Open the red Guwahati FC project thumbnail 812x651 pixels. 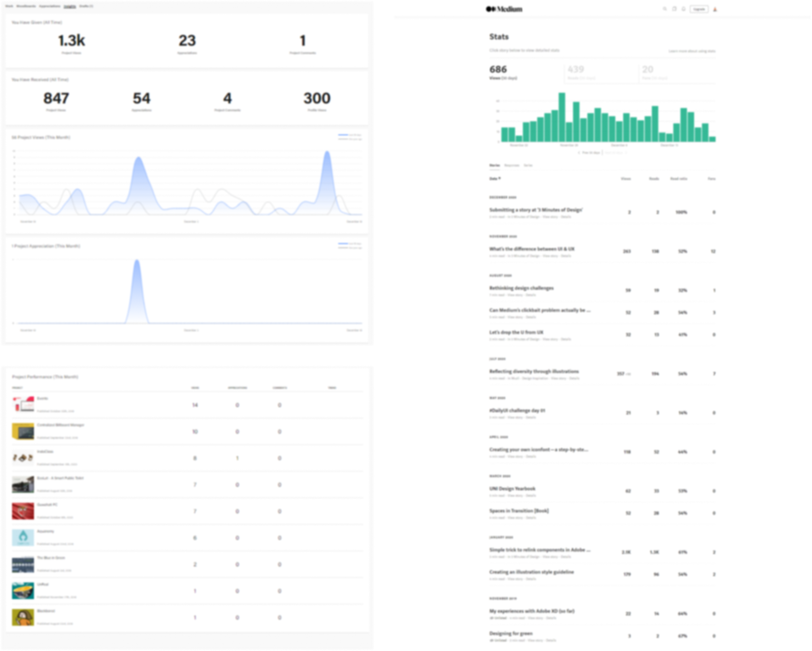23,511
